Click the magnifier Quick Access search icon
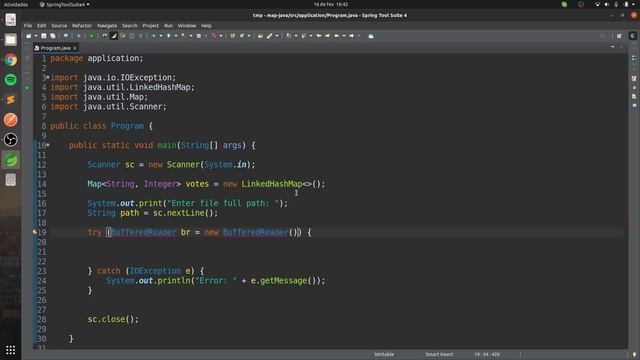 pos(603,36)
